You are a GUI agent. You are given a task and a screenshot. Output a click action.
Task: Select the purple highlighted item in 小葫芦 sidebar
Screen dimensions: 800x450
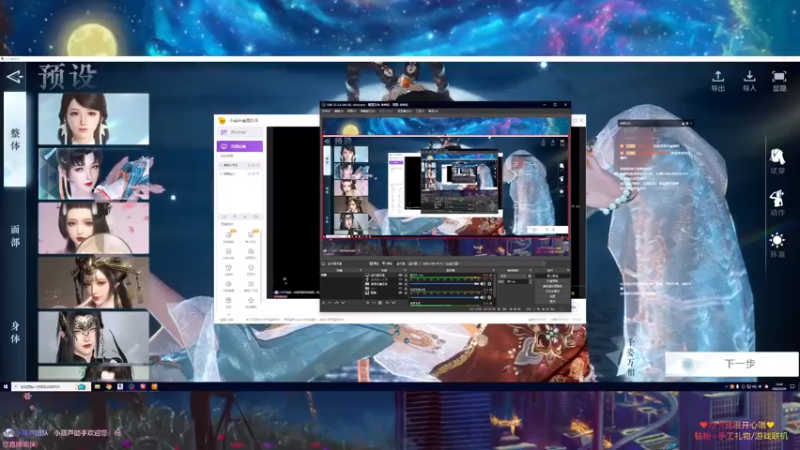click(x=240, y=146)
